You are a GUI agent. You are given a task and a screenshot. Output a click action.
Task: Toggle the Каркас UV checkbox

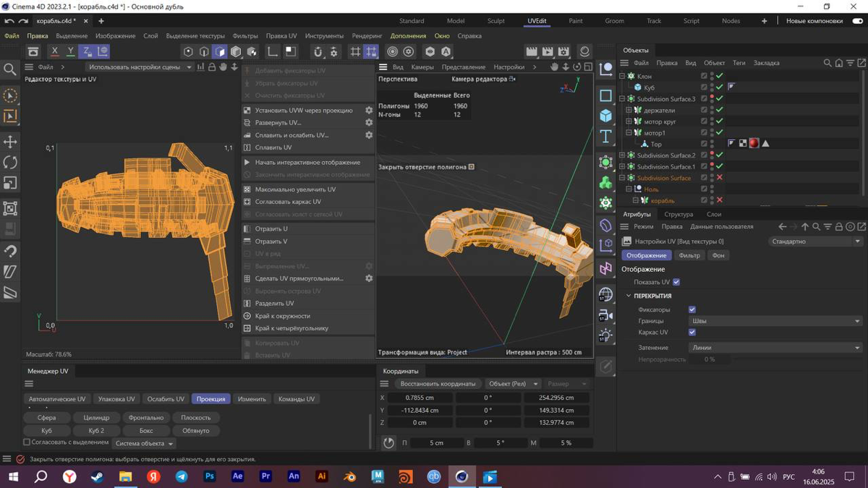pyautogui.click(x=692, y=332)
